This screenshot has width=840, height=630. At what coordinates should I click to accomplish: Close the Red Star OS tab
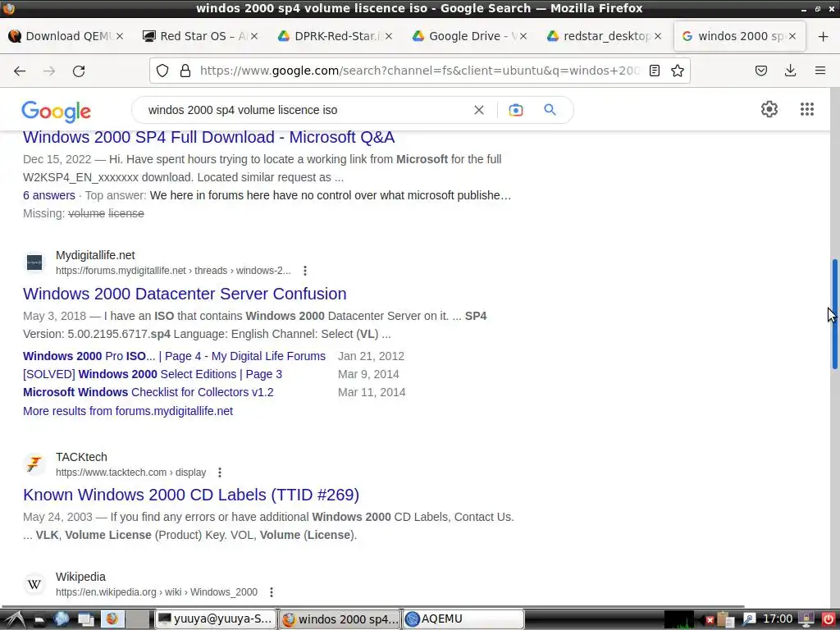(x=254, y=36)
